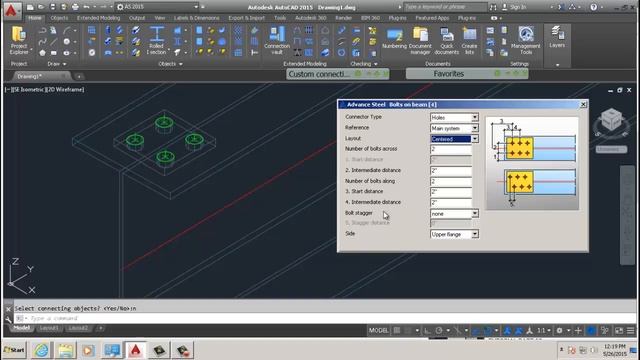Open the Labels & Dimensions ribbon tab
This screenshot has height=360, width=640.
(x=196, y=18)
